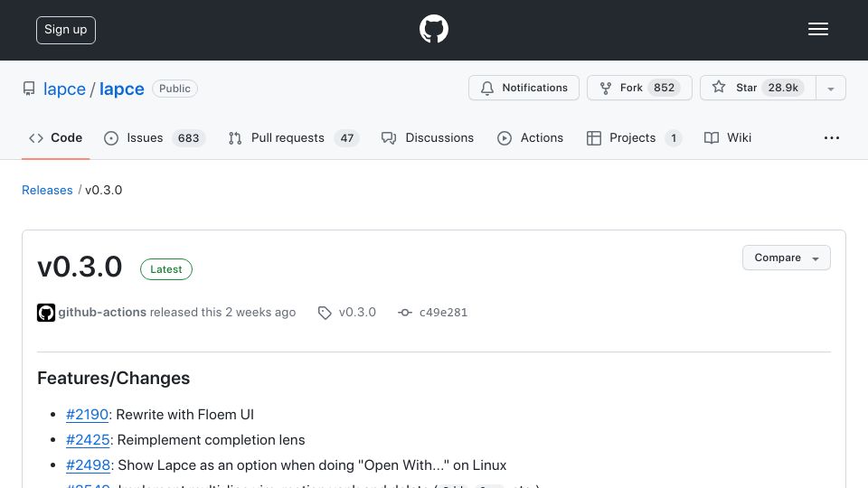This screenshot has height=488, width=868.
Task: Open the Wiki tab
Action: [727, 137]
